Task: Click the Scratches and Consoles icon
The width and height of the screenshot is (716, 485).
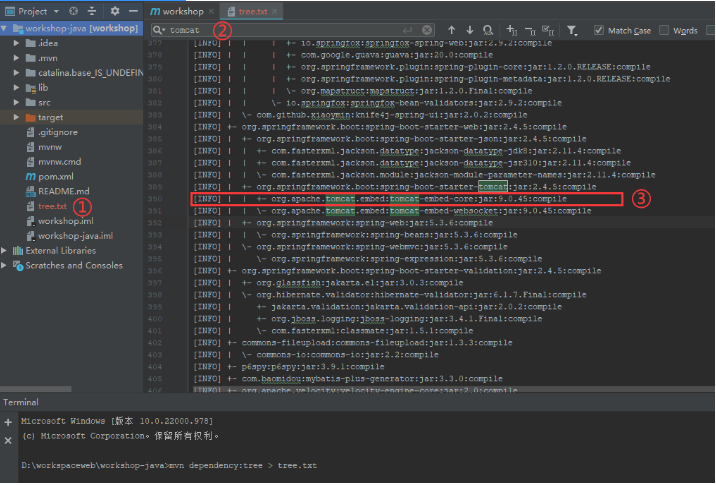Action: point(18,265)
